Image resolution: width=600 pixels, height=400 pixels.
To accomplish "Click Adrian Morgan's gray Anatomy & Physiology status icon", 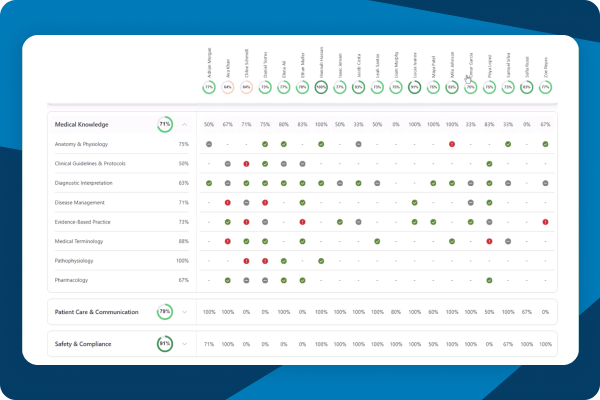I will click(209, 144).
